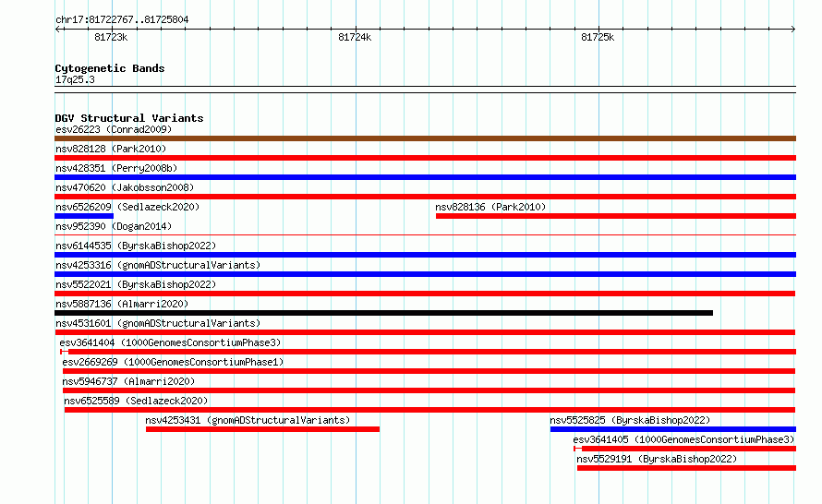Click the chr17:81722767..81725804 coordinate label
Screen dimensions: 822x504
(x=122, y=19)
